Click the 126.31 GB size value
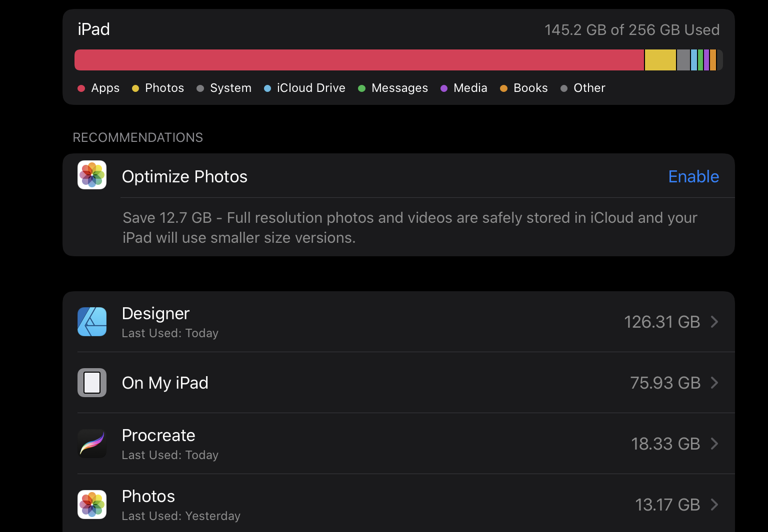768x532 pixels. point(662,322)
